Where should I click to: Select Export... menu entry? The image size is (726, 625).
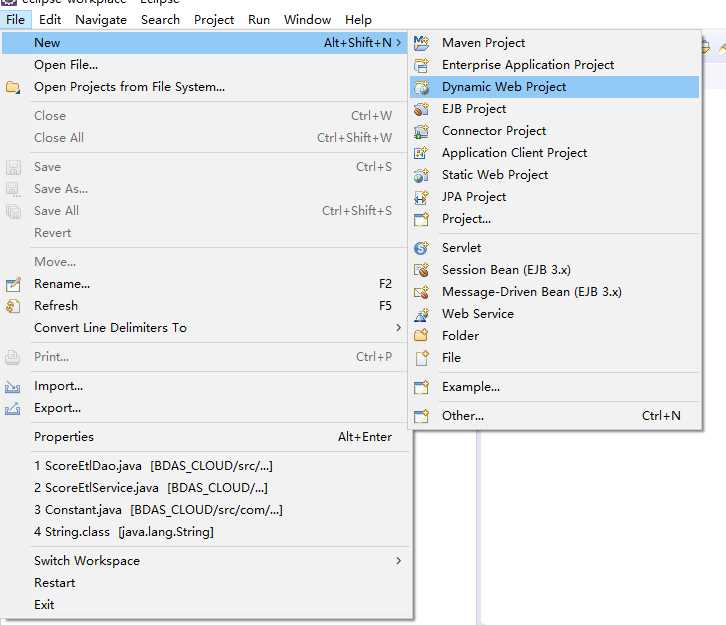click(206, 408)
